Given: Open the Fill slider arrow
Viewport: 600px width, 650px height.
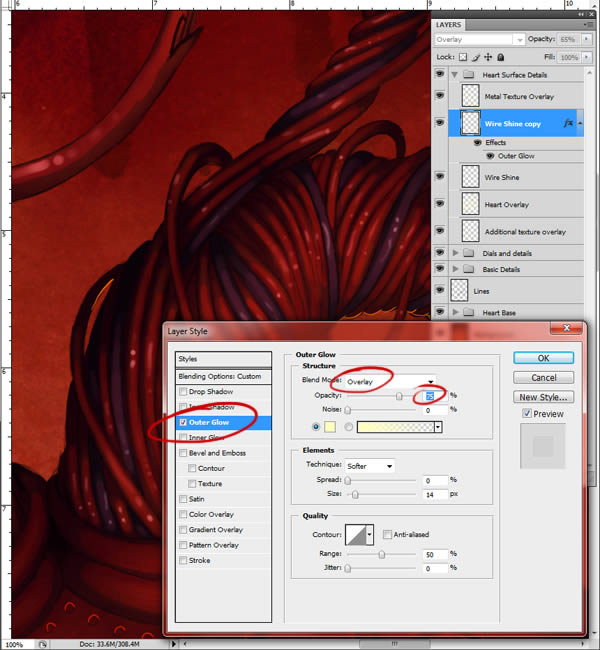Looking at the screenshot, I should coord(586,57).
